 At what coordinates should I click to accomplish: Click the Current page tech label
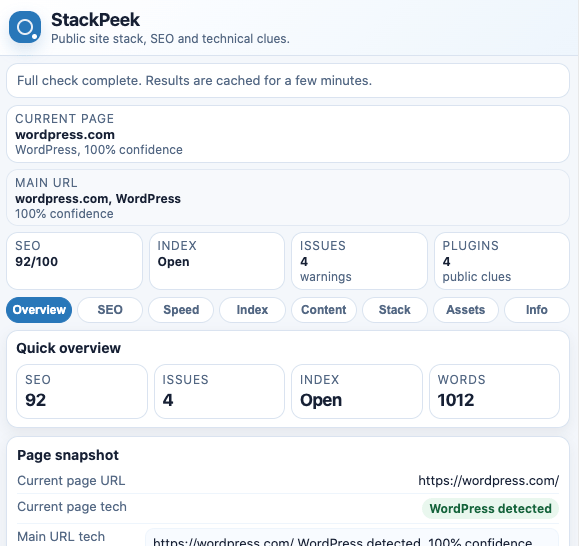coord(72,506)
